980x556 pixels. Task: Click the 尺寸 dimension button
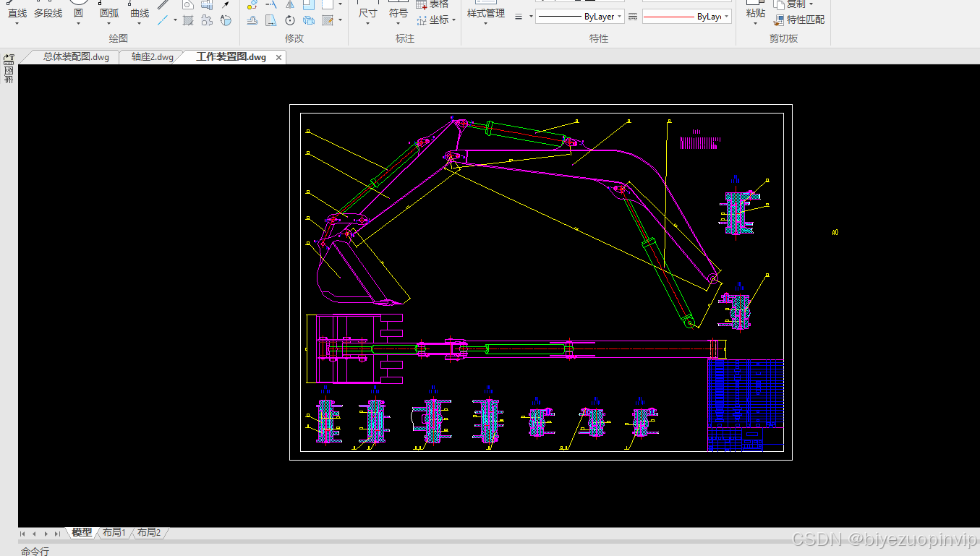367,13
